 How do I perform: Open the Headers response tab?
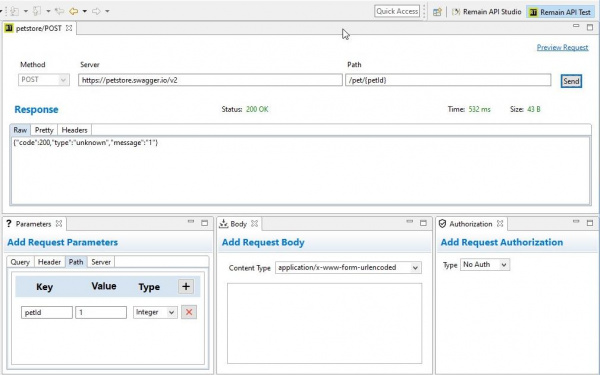point(74,130)
